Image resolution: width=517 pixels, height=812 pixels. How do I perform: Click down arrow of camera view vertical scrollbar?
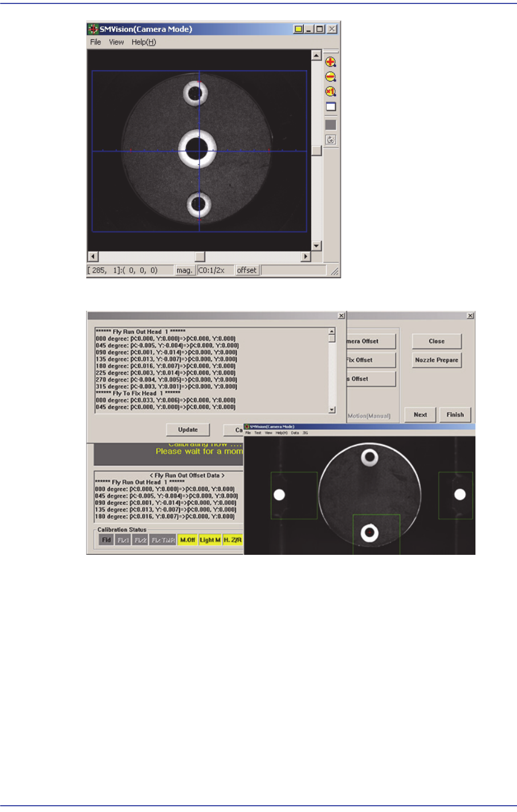(316, 246)
